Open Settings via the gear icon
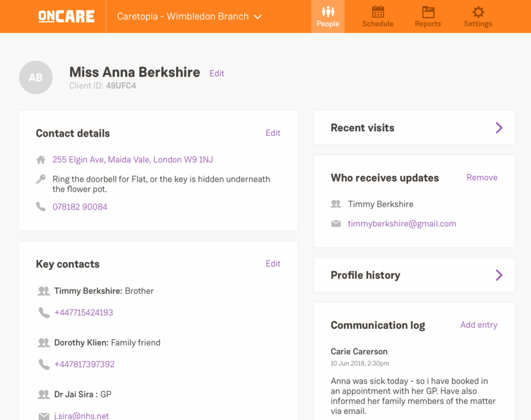 [x=478, y=12]
